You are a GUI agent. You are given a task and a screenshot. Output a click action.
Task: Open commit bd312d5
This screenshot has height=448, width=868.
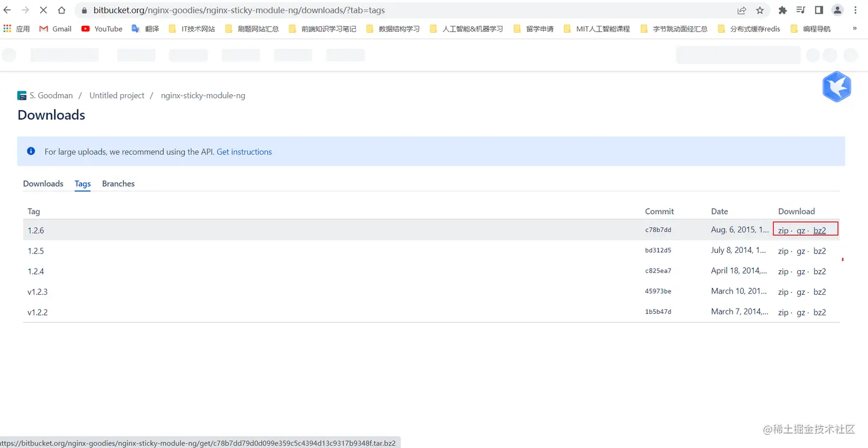coord(658,251)
